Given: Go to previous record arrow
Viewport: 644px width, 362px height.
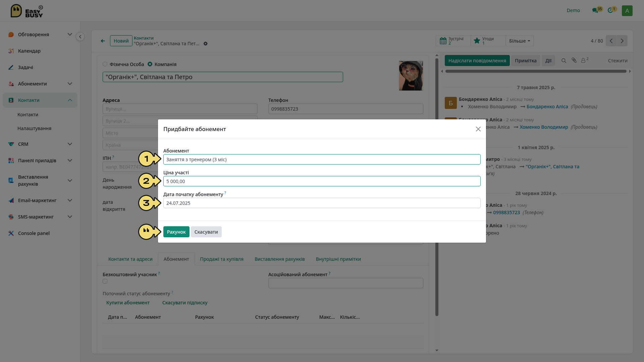Looking at the screenshot, I should [611, 41].
